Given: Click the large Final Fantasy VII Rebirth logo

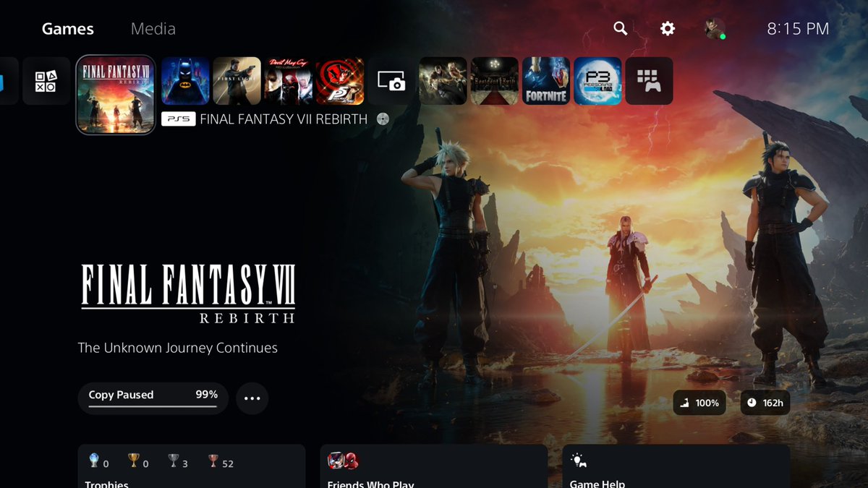Looking at the screenshot, I should pos(188,294).
